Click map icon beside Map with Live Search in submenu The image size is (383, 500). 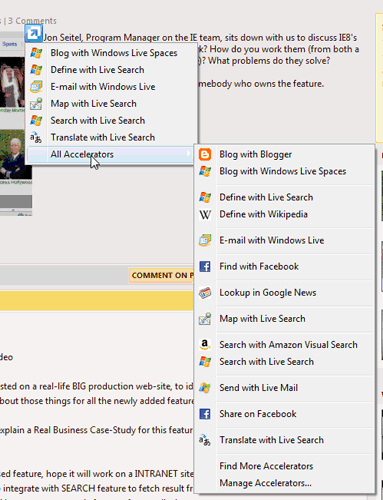(205, 319)
